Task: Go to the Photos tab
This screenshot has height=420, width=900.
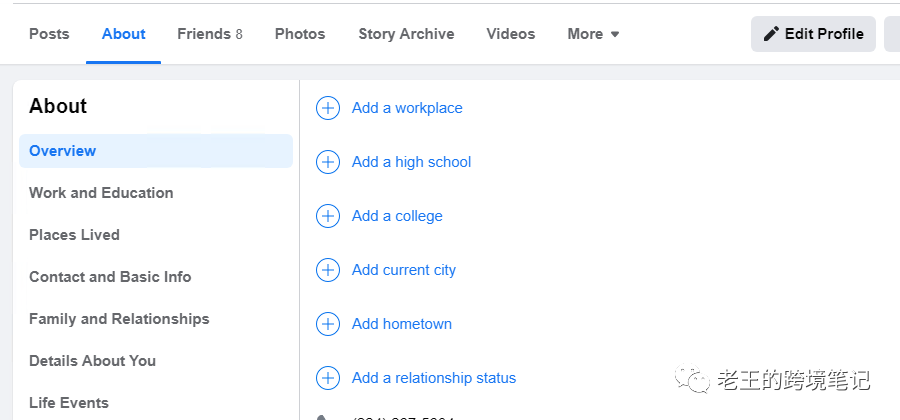Action: coord(300,34)
